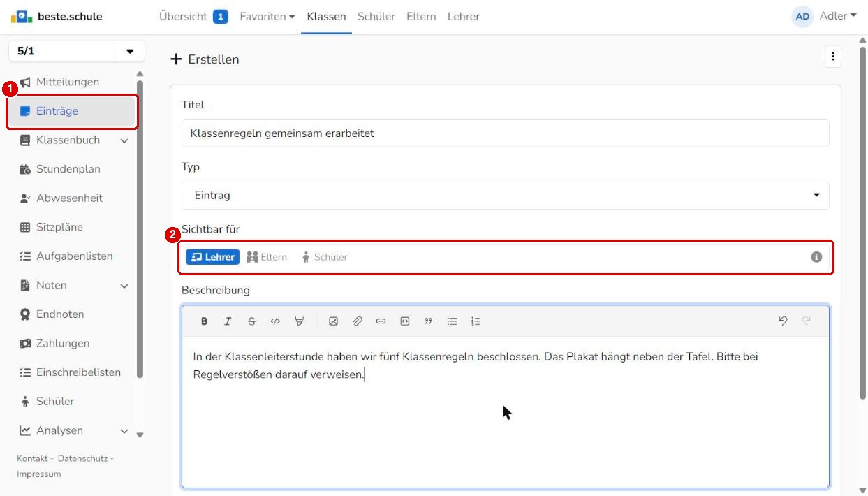Open the Eltern tab in top navigation
Image resolution: width=868 pixels, height=496 pixels.
tap(421, 16)
